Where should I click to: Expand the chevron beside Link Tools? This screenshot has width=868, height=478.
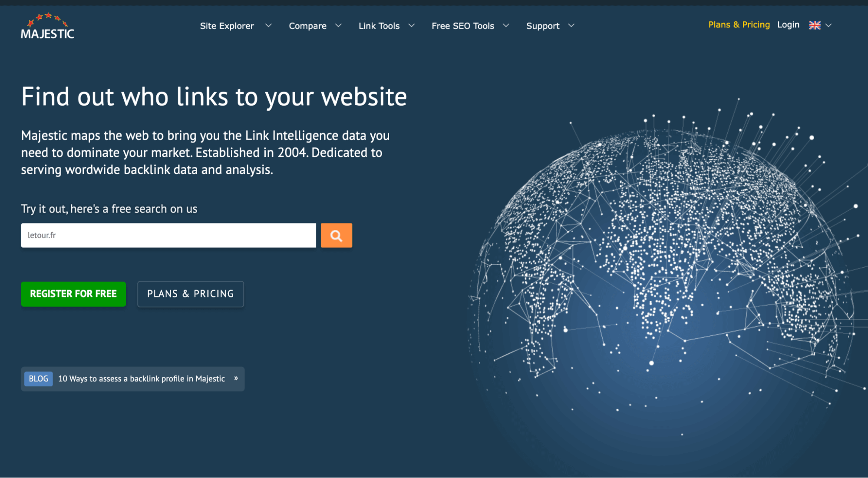coord(411,26)
